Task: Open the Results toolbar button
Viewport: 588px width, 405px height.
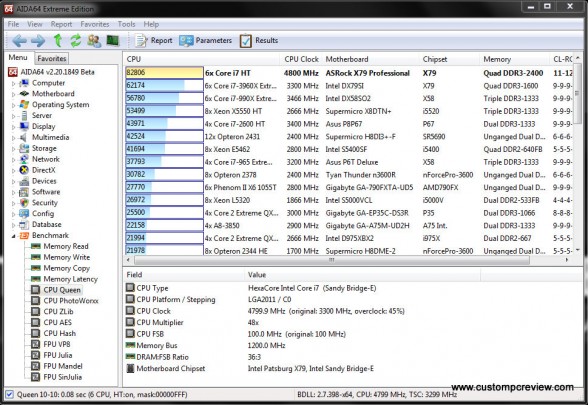Action: pos(259,40)
